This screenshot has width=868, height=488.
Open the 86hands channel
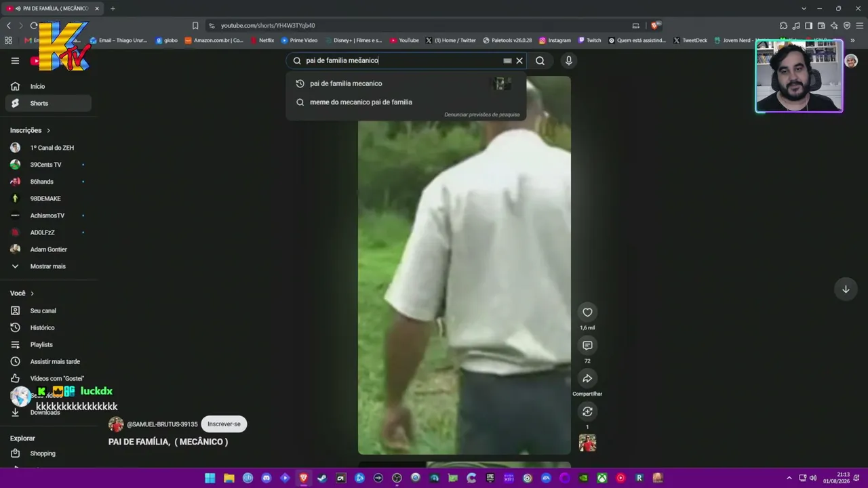click(48, 182)
